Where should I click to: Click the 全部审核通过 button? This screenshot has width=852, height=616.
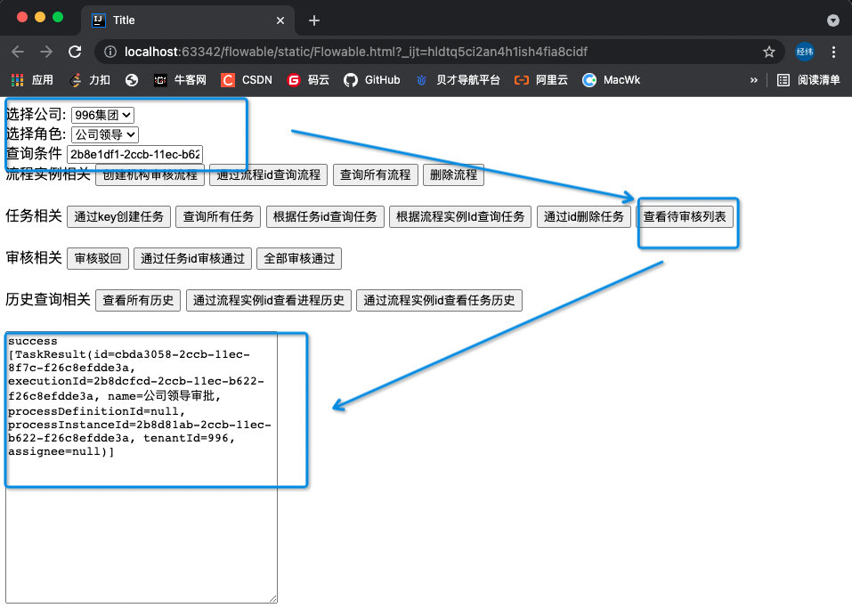coord(299,258)
